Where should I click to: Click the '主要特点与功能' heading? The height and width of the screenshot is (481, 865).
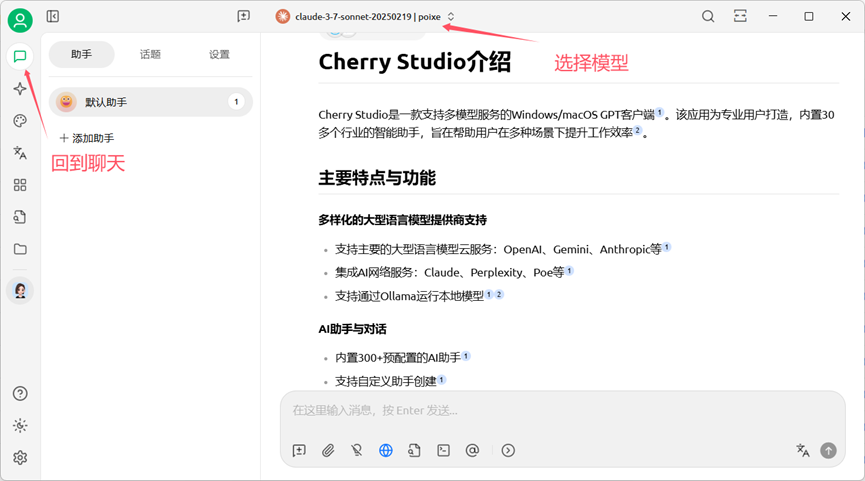pos(377,178)
